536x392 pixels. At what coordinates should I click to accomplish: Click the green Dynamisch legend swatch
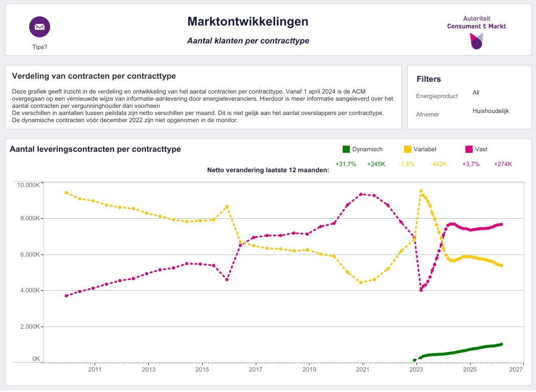pos(346,149)
